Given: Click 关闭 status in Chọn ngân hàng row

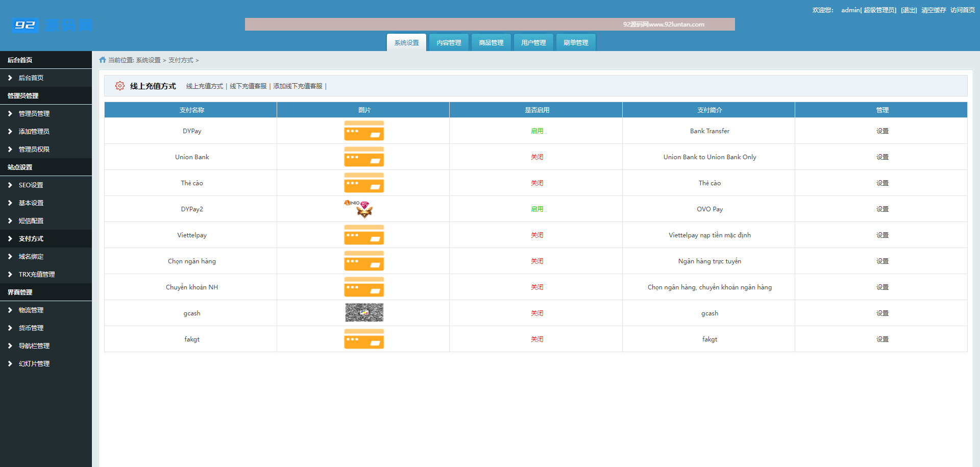Looking at the screenshot, I should tap(537, 261).
